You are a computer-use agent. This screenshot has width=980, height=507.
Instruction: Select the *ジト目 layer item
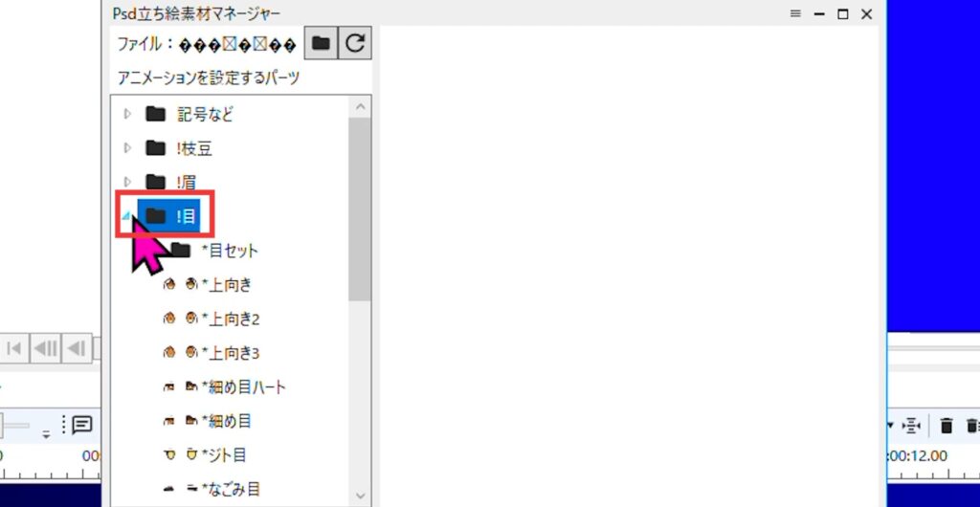click(224, 454)
